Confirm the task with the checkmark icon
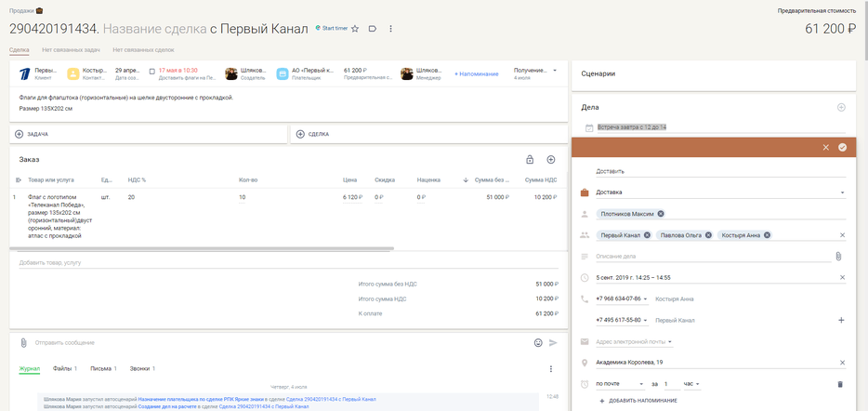868x411 pixels. click(842, 147)
